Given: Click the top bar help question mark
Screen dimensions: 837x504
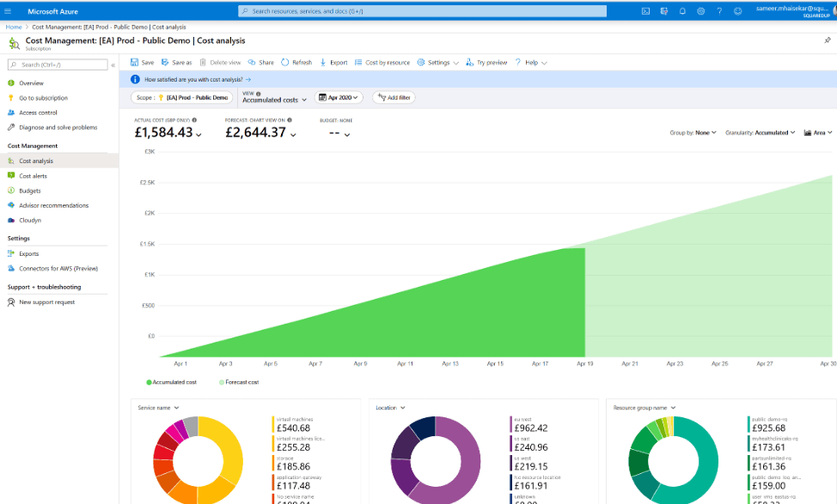Looking at the screenshot, I should click(x=719, y=11).
